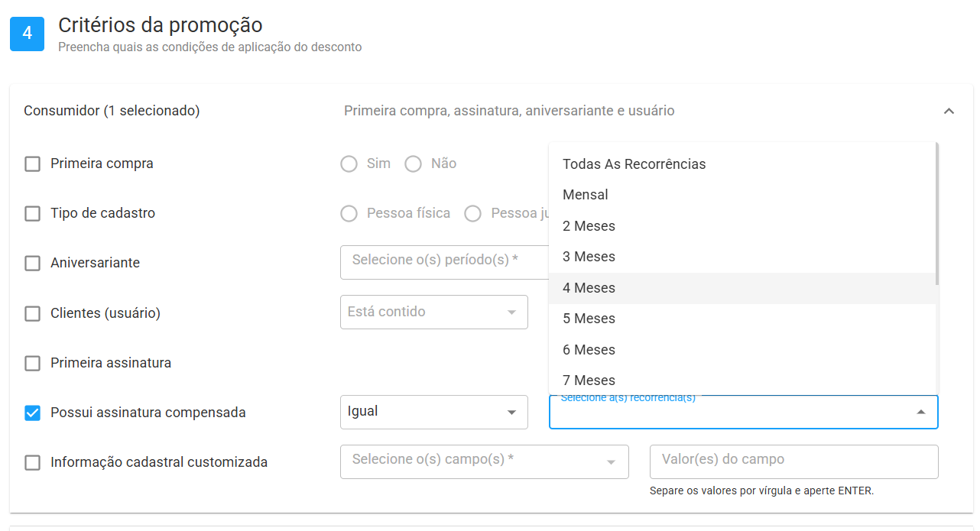The height and width of the screenshot is (531, 980).
Task: Click the recorrência dropdown's up arrow
Action: [921, 412]
